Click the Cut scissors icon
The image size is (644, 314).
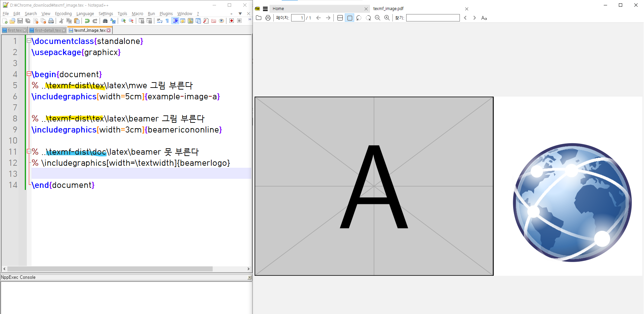coord(61,21)
